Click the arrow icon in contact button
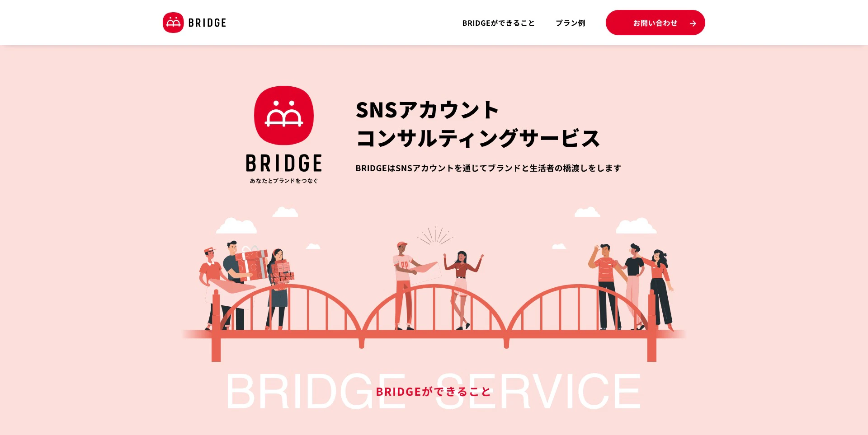Screen dimensions: 868x435 tap(693, 23)
